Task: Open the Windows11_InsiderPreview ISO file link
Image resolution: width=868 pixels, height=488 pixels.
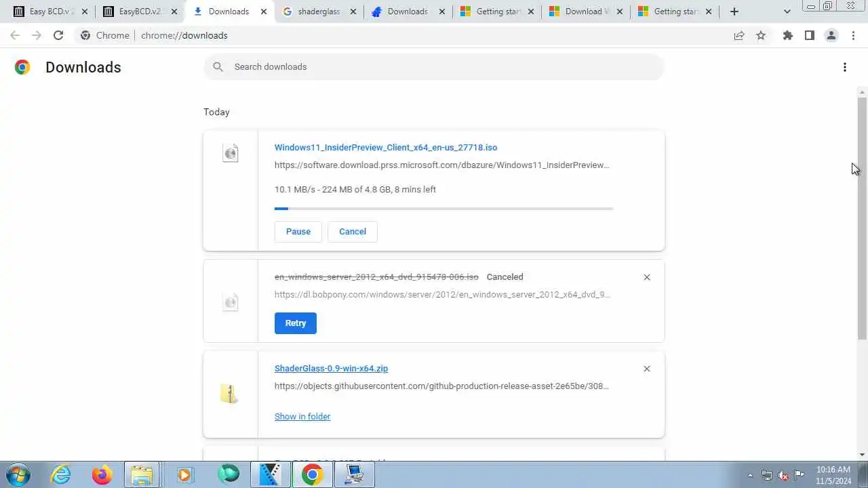Action: pyautogui.click(x=386, y=148)
